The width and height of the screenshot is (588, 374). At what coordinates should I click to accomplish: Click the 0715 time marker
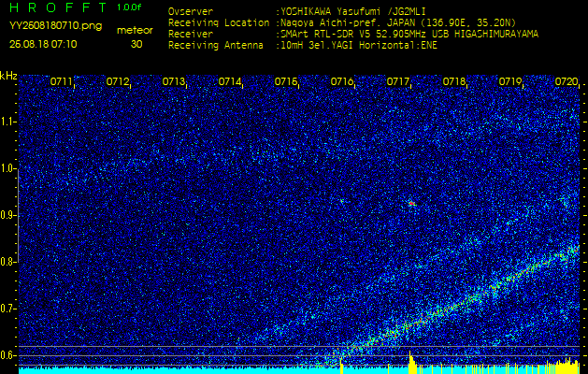pyautogui.click(x=286, y=81)
